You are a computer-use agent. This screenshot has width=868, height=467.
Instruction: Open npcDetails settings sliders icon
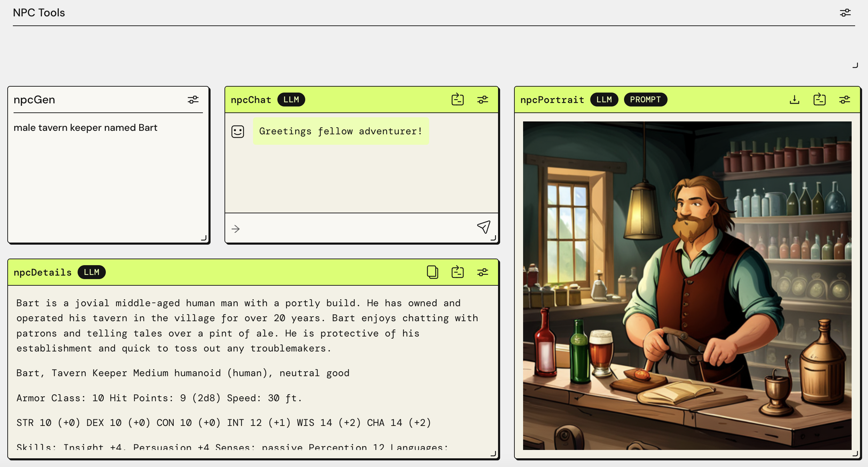[x=483, y=272]
